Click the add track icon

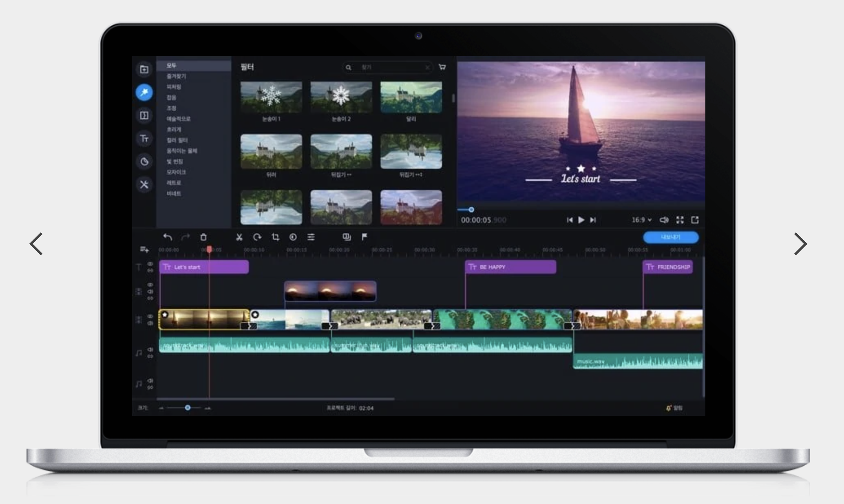pyautogui.click(x=144, y=249)
